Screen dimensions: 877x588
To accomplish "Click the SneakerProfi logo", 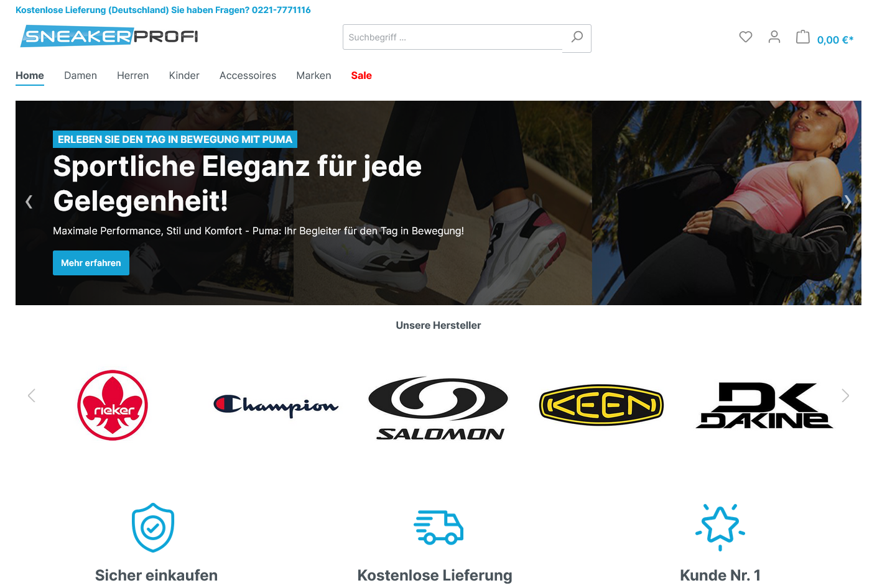I will click(109, 36).
